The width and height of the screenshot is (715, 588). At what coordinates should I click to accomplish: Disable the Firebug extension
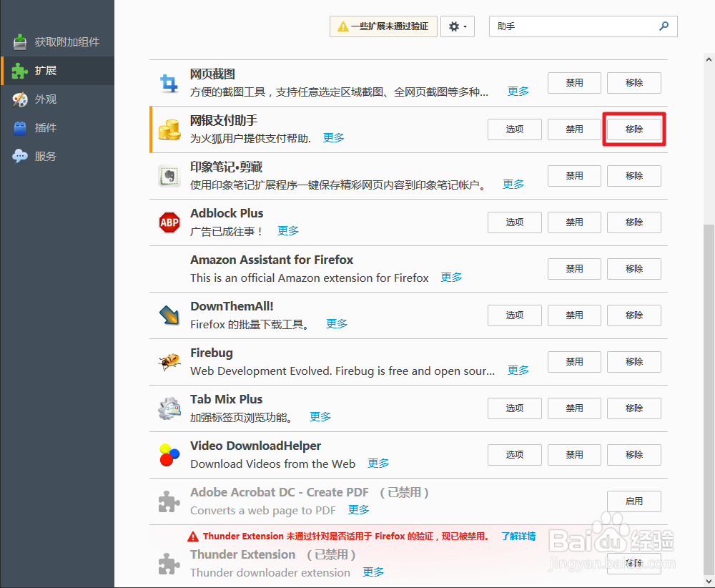tap(574, 361)
